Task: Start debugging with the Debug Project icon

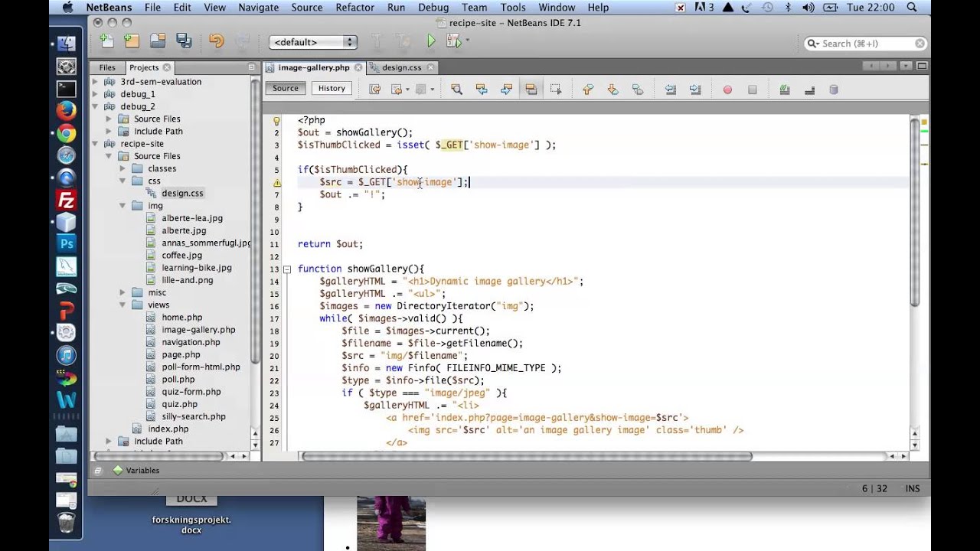Action: coord(452,41)
